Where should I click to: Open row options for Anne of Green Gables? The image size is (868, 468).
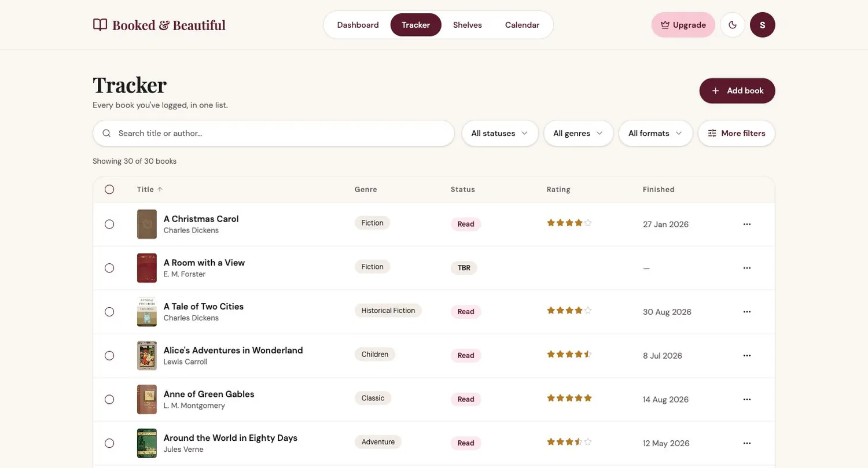click(747, 400)
